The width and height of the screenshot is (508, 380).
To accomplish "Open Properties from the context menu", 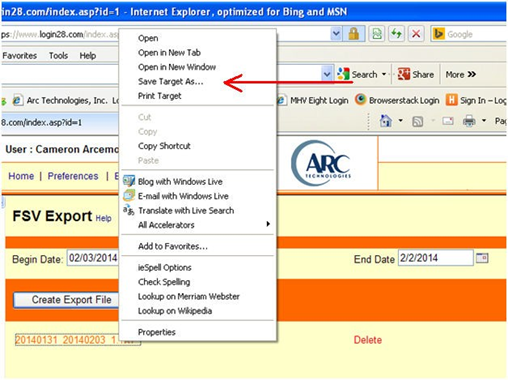I will pos(198,332).
